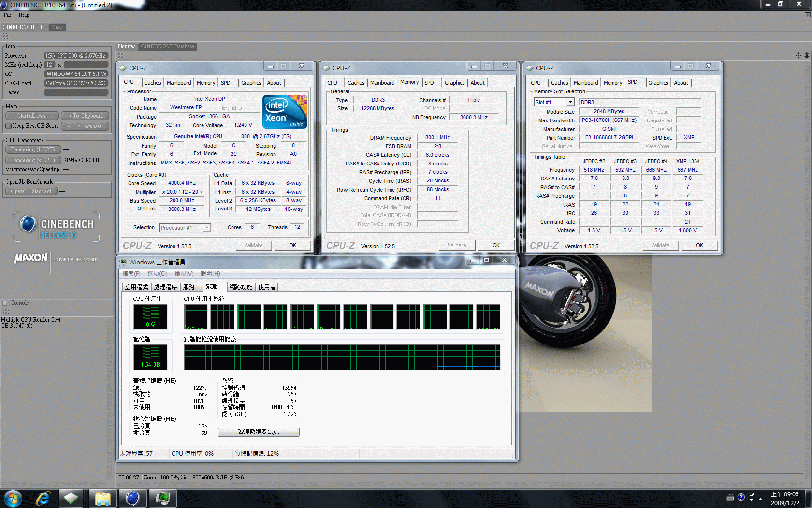Screen dimensions: 812x508
Task: Open Task Manager taskbar icon
Action: [162, 498]
